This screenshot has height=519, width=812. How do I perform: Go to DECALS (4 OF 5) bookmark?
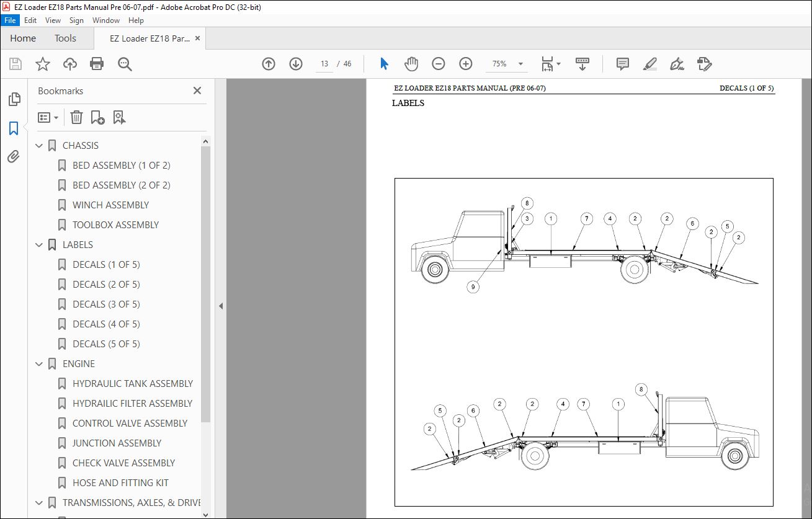106,324
